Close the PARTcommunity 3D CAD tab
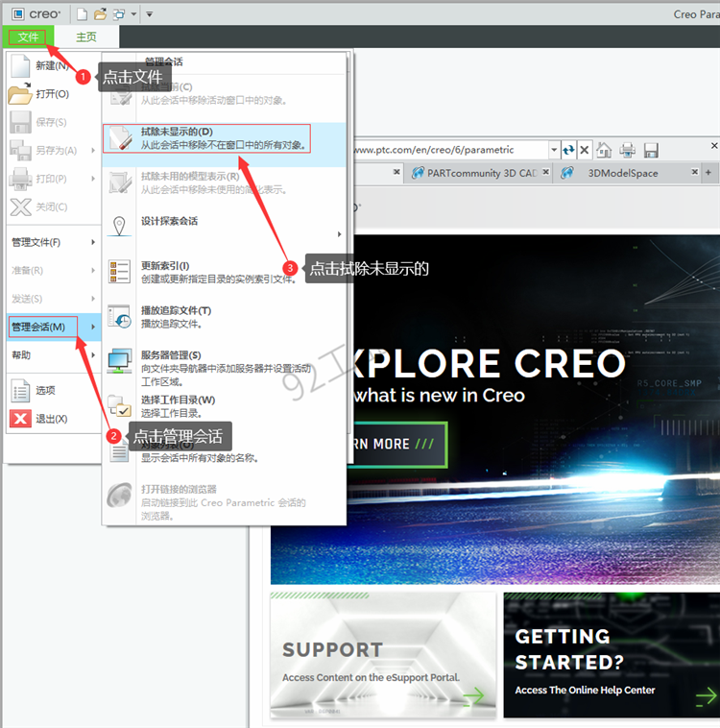The image size is (720, 728). [x=546, y=172]
